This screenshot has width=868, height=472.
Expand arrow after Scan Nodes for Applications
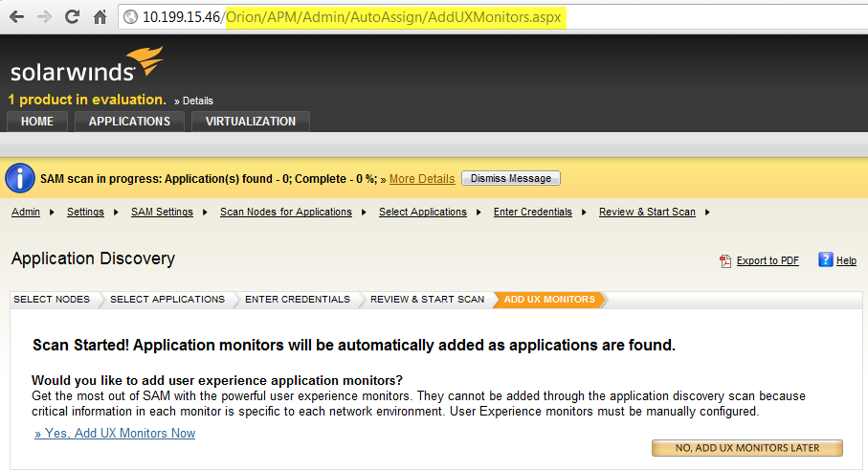coord(364,213)
